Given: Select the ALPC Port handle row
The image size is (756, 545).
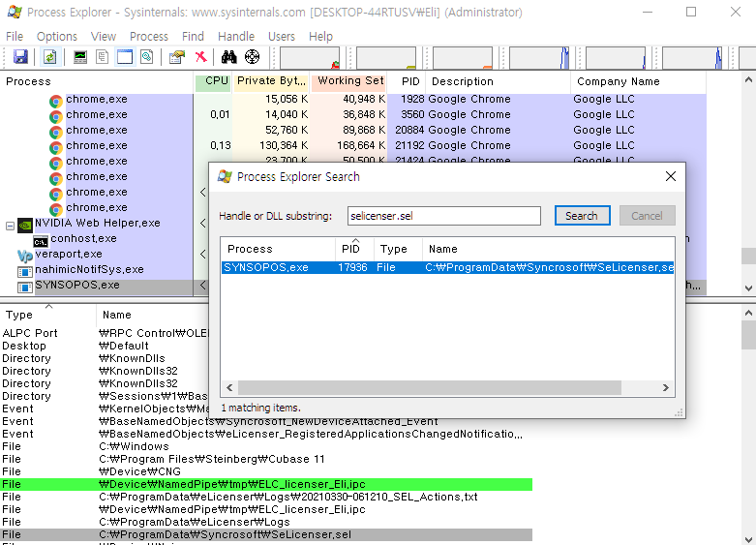Looking at the screenshot, I should click(106, 333).
